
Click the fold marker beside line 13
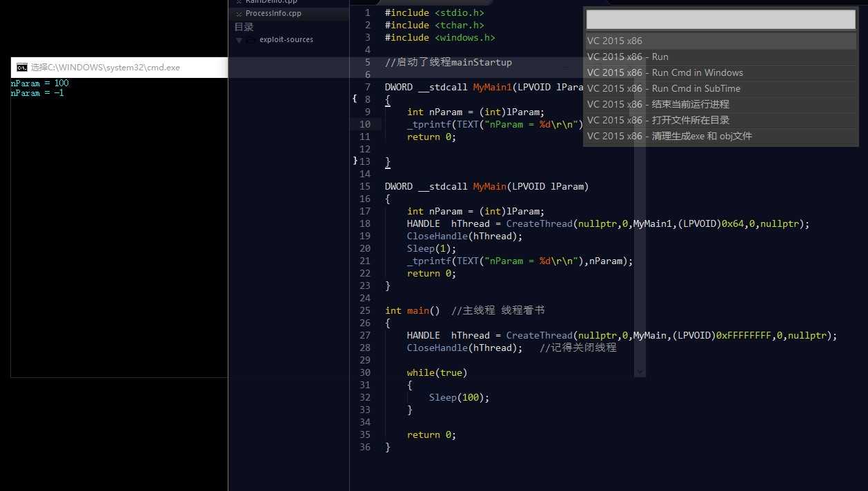pyautogui.click(x=355, y=161)
